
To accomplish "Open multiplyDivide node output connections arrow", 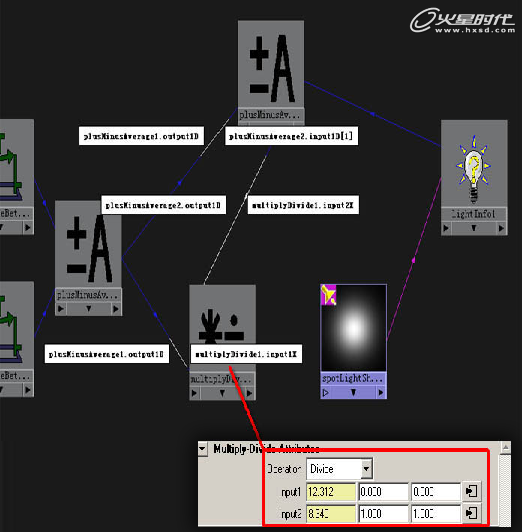I will pos(249,393).
